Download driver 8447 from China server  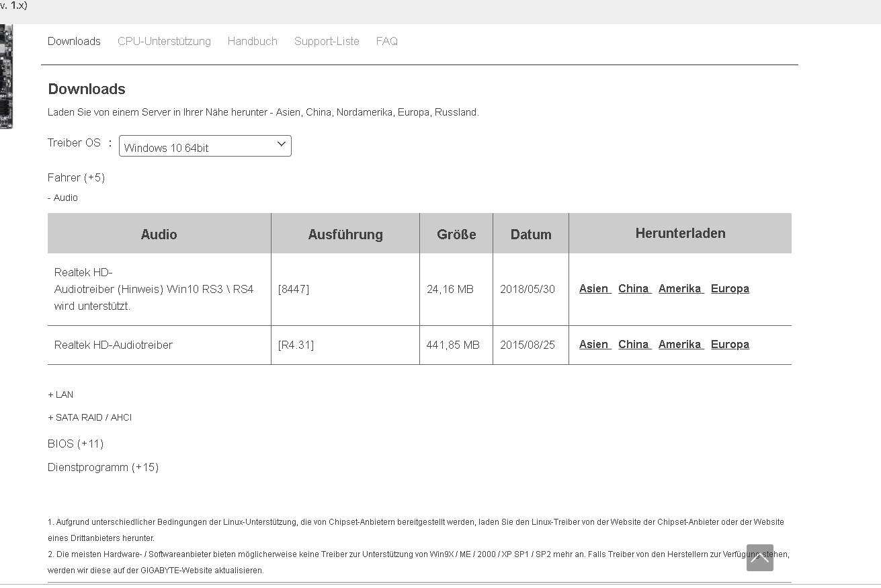[x=634, y=288]
